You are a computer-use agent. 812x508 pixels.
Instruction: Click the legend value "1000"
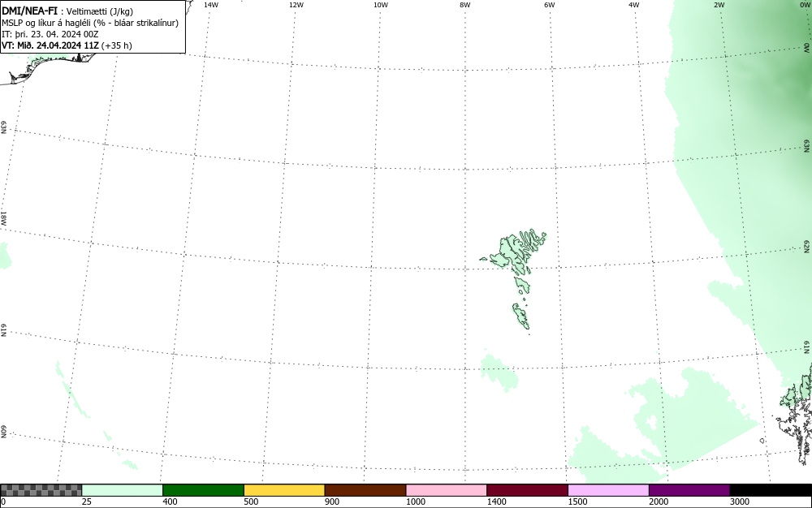click(x=415, y=502)
